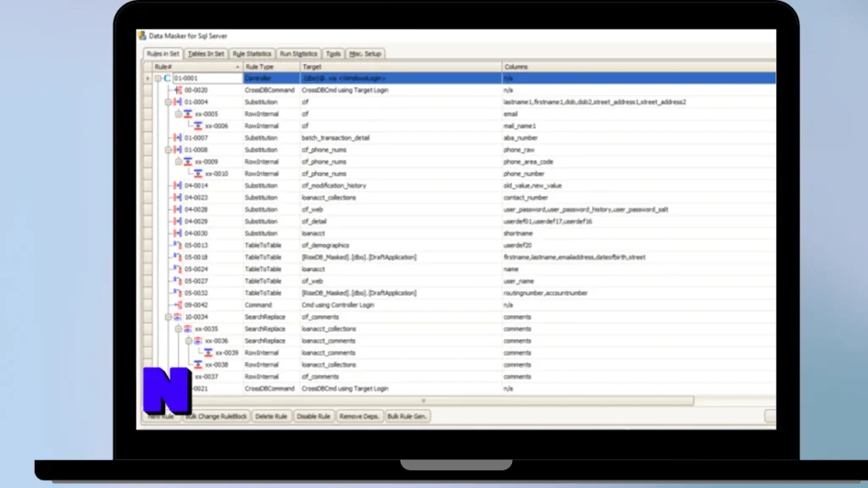This screenshot has width=868, height=488.
Task: Click the TableToTable icon beside rule 05-0013
Action: [178, 245]
